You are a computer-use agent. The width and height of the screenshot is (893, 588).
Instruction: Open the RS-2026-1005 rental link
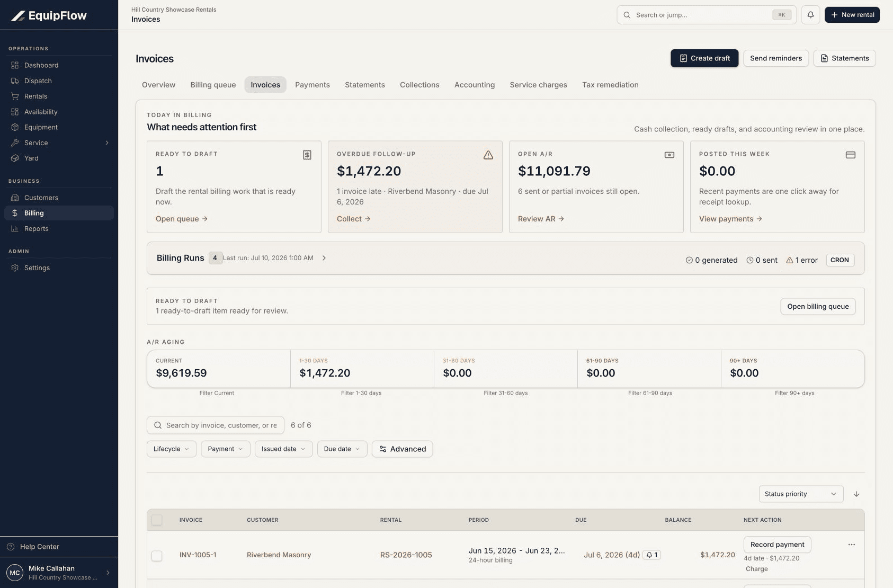click(x=406, y=555)
